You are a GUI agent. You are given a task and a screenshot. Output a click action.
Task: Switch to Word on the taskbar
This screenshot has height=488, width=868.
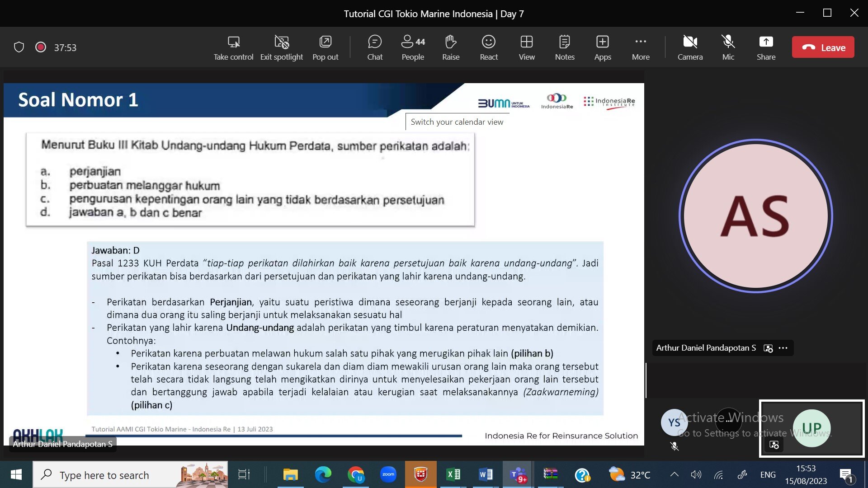click(486, 474)
